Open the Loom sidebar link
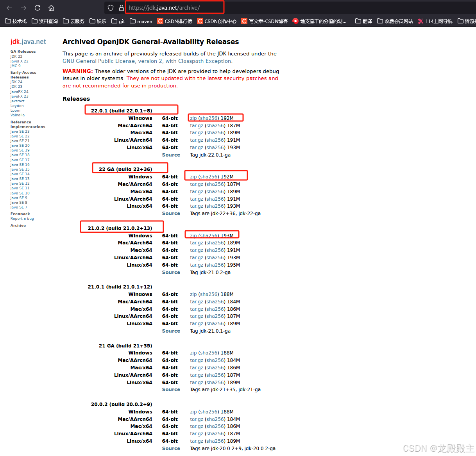This screenshot has width=476, height=456. pos(16,110)
